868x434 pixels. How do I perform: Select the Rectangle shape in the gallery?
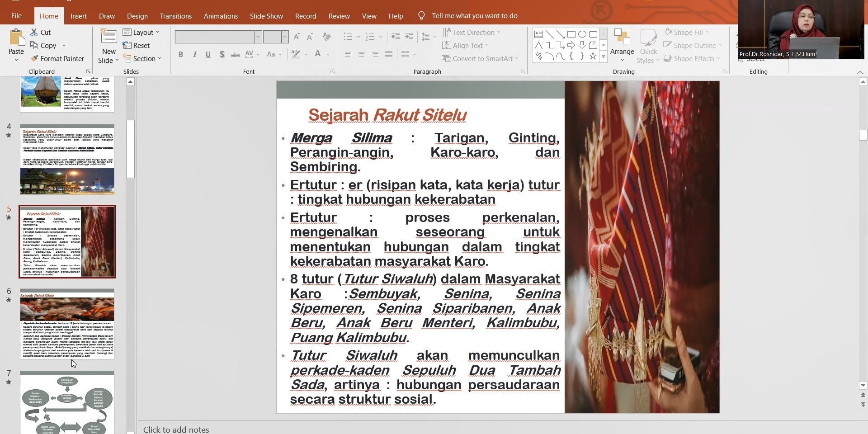(571, 34)
